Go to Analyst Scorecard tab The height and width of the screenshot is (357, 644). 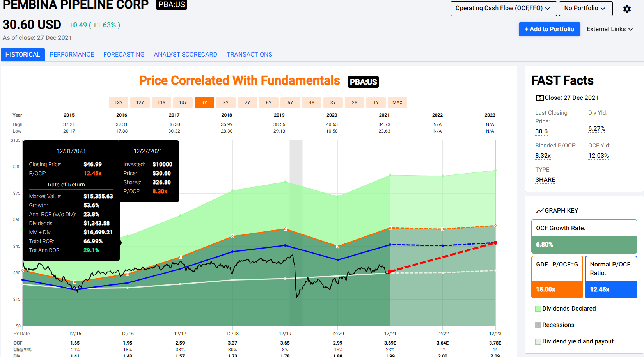tap(186, 55)
